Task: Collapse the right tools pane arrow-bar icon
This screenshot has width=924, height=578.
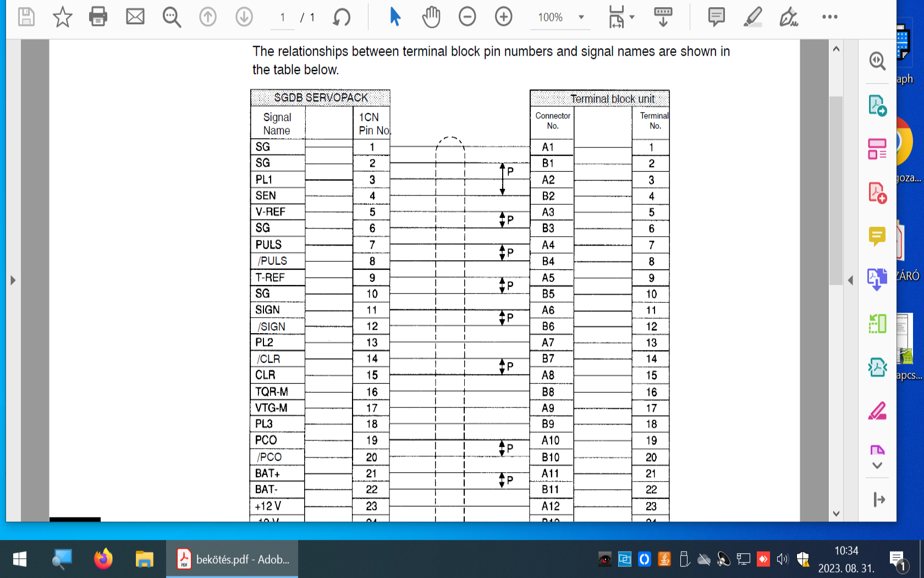Action: pyautogui.click(x=879, y=500)
